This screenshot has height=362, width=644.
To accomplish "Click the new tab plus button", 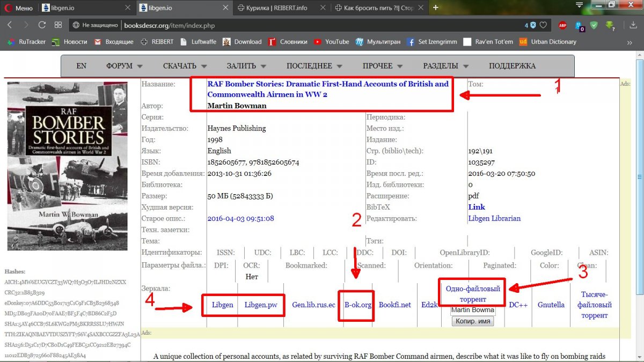I will click(435, 8).
